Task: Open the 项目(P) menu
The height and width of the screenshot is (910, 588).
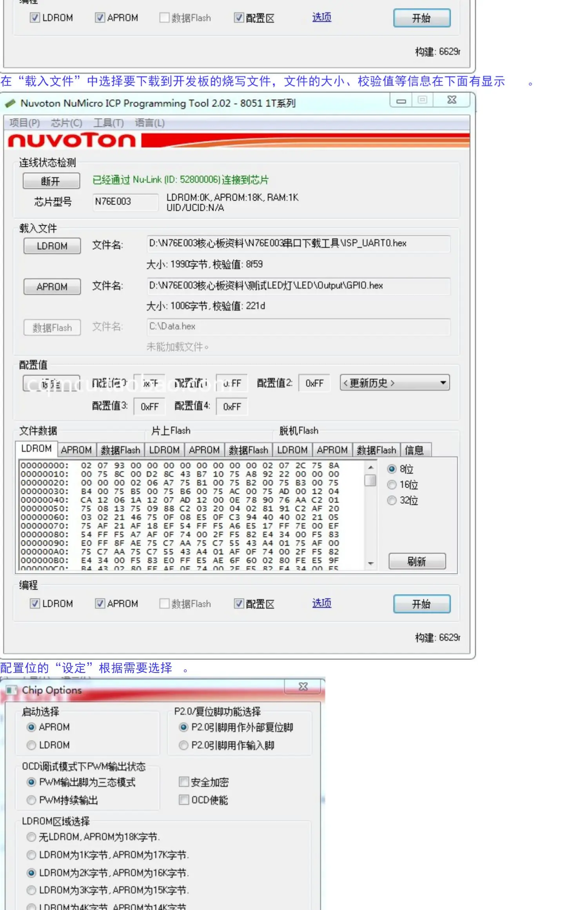Action: pyautogui.click(x=24, y=123)
